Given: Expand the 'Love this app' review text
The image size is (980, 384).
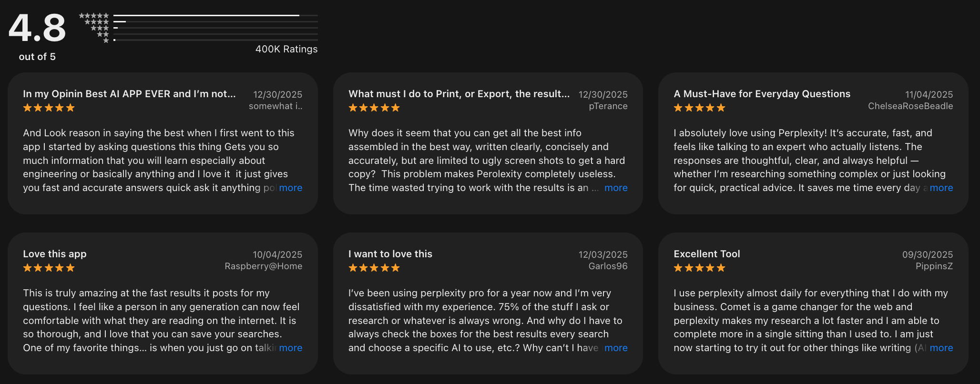Looking at the screenshot, I should coord(290,348).
